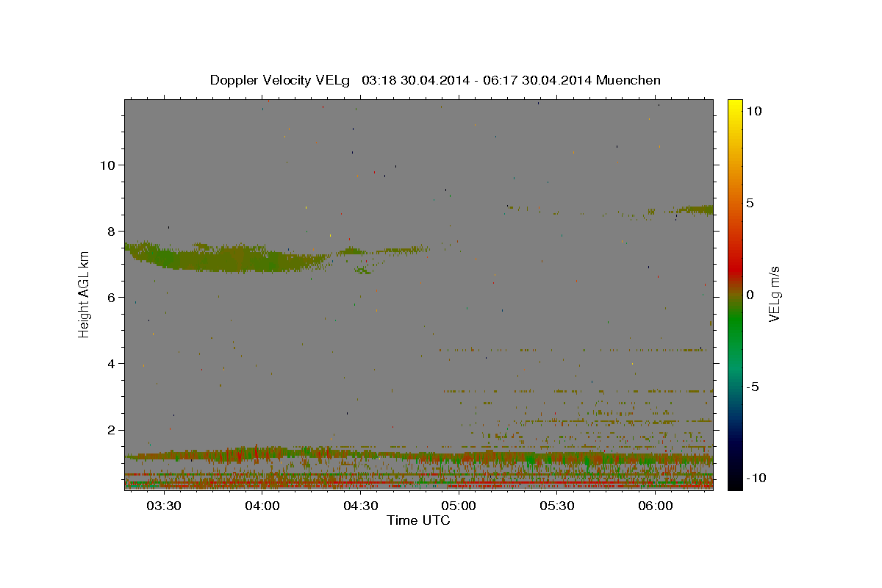
Task: Click the colorbar label 'VELg m/s'
Action: click(x=774, y=295)
